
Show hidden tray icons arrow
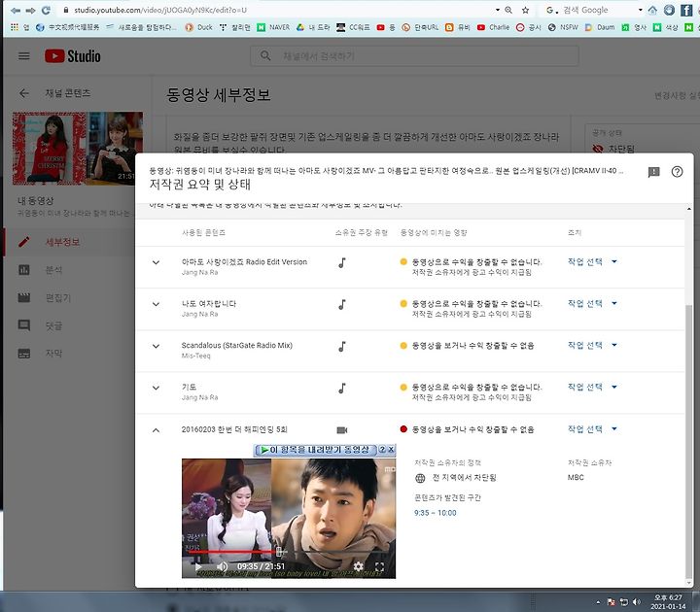pos(598,602)
